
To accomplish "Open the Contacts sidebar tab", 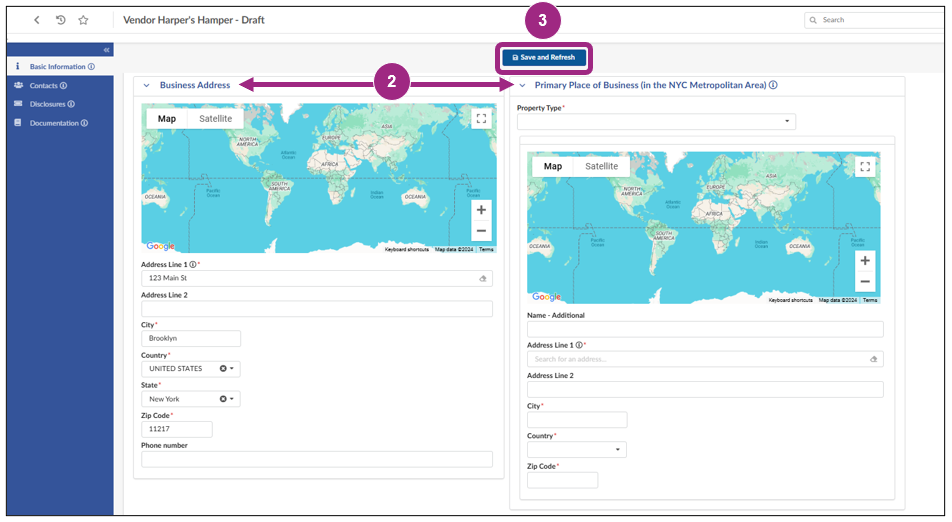I will [43, 86].
